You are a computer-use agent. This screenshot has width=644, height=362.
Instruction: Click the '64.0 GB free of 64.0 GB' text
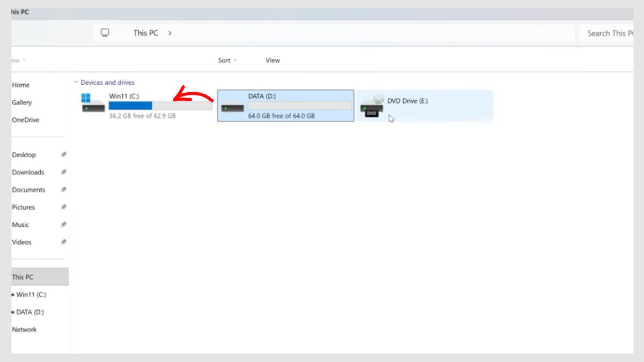coord(281,115)
